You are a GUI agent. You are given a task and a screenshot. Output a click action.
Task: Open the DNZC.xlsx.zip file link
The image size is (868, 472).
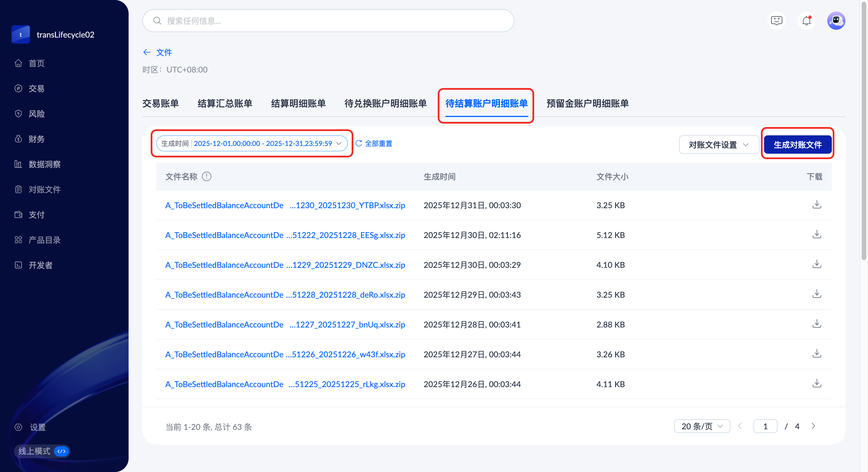285,265
